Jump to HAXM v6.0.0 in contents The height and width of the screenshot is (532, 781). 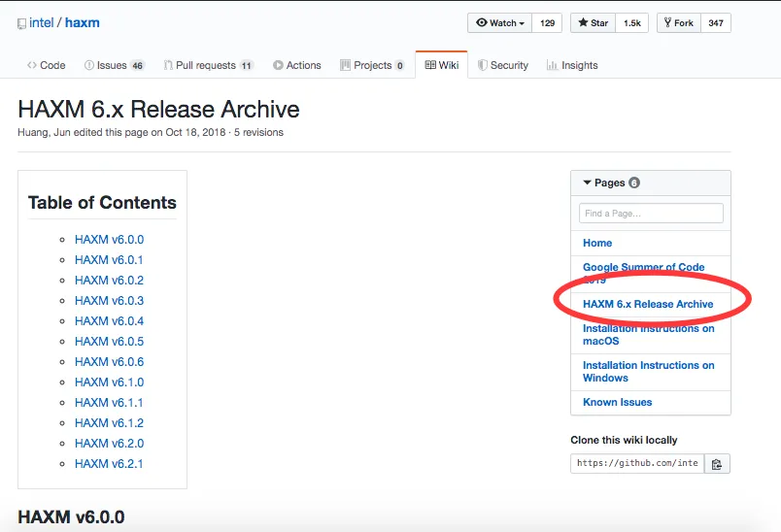109,240
